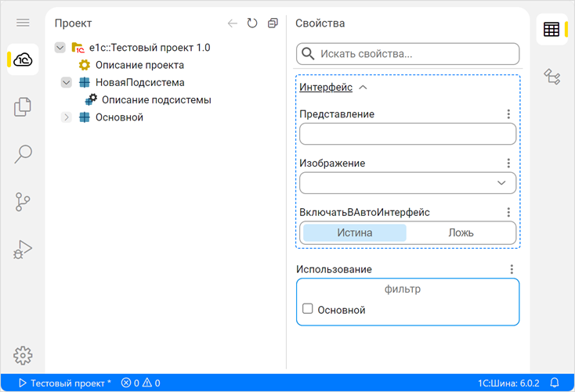Open the search sidebar icon
The image size is (575, 392).
(23, 154)
